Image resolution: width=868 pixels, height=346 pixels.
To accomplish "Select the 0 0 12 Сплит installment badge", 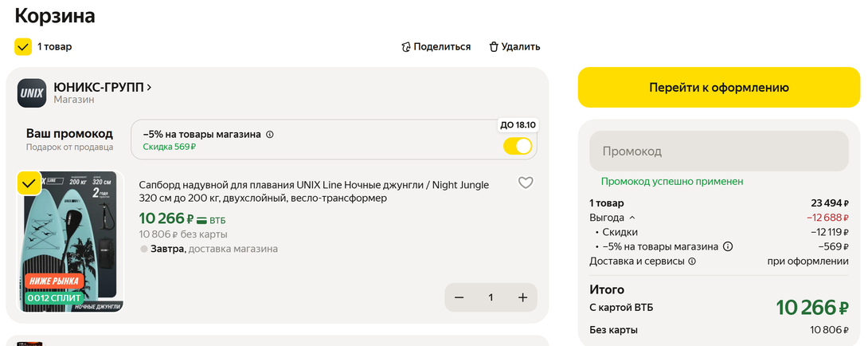I will click(x=53, y=298).
